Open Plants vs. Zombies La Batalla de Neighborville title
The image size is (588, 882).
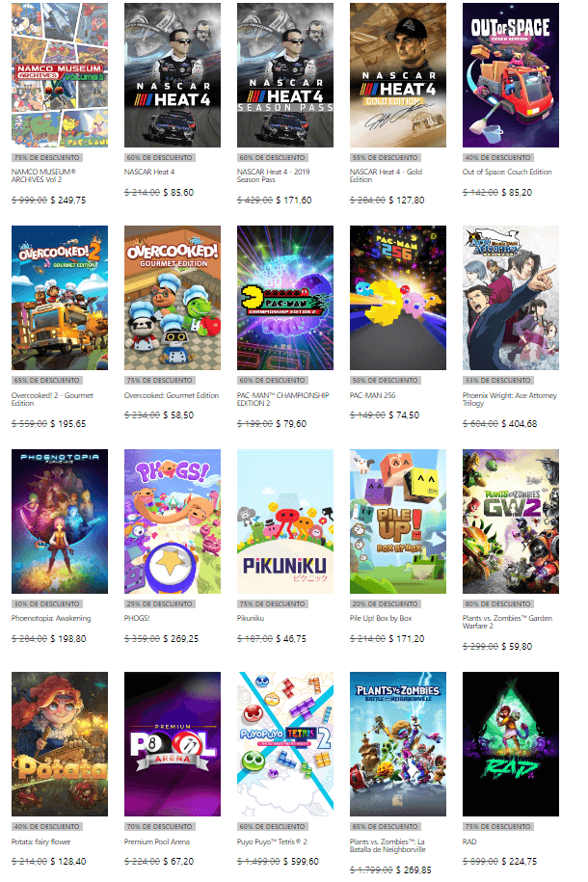(388, 845)
